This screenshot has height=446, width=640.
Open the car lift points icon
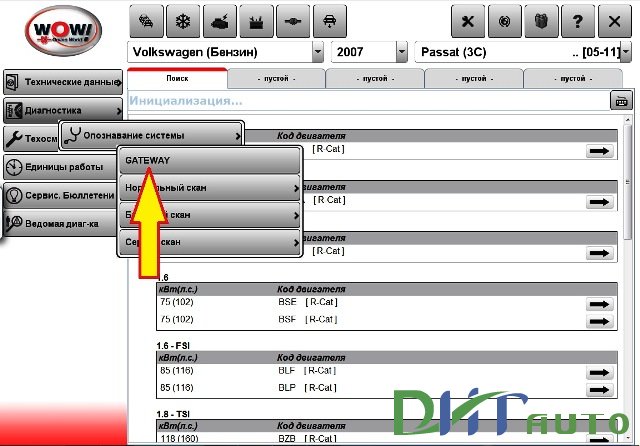[329, 21]
